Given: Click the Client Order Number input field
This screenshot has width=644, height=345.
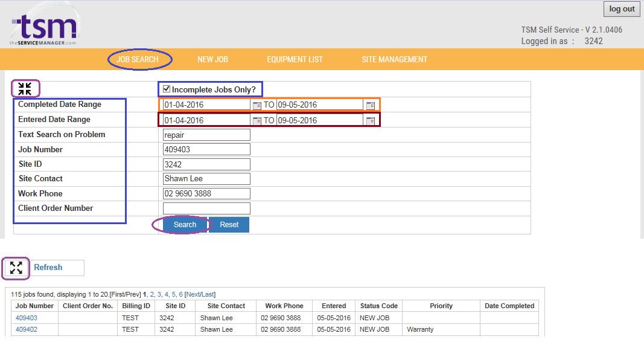Looking at the screenshot, I should click(206, 208).
